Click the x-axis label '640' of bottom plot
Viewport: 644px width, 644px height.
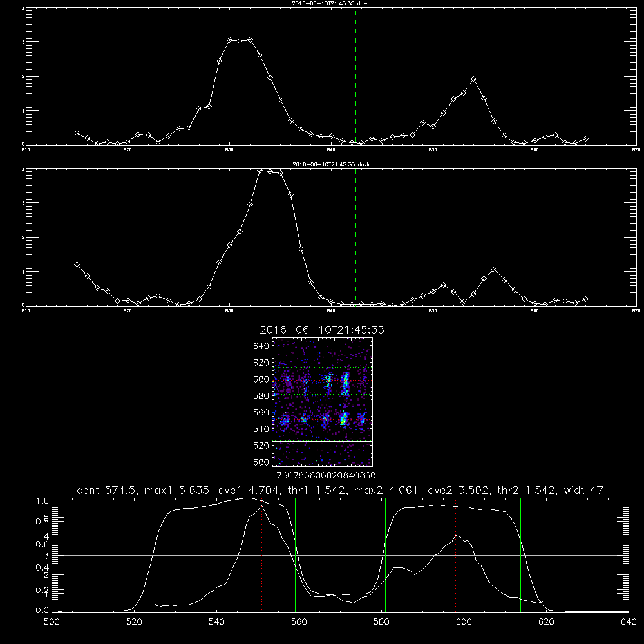629,622
